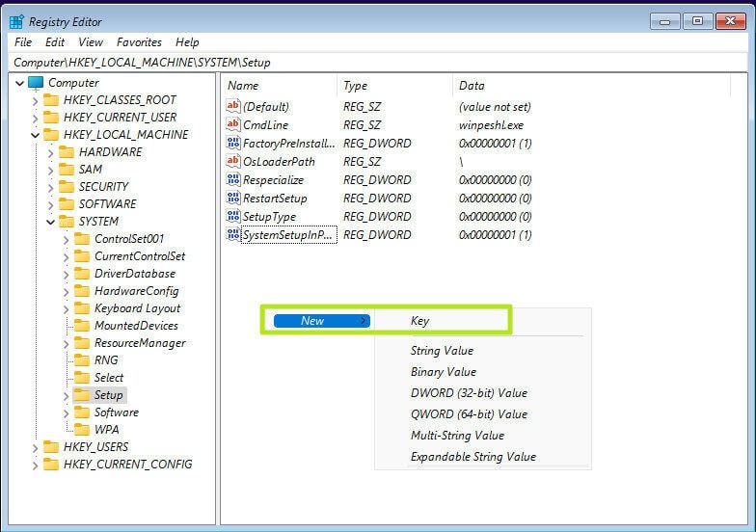Sort values by the Type column header
This screenshot has width=756, height=532.
point(355,86)
